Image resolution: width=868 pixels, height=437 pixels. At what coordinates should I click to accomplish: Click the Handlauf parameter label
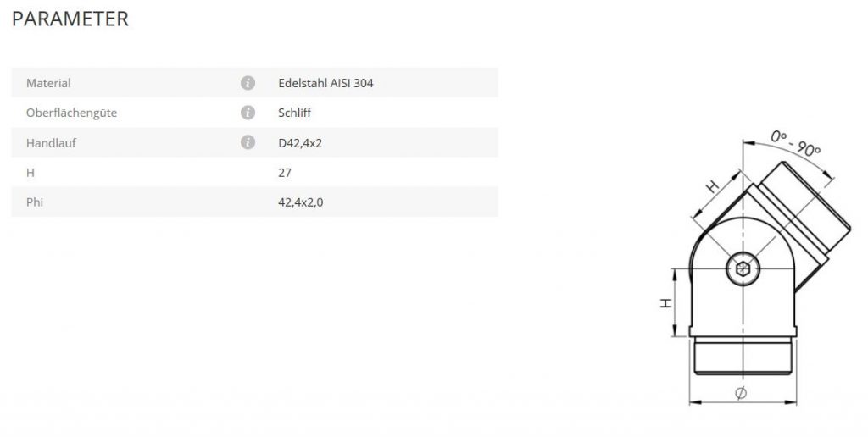click(x=51, y=142)
